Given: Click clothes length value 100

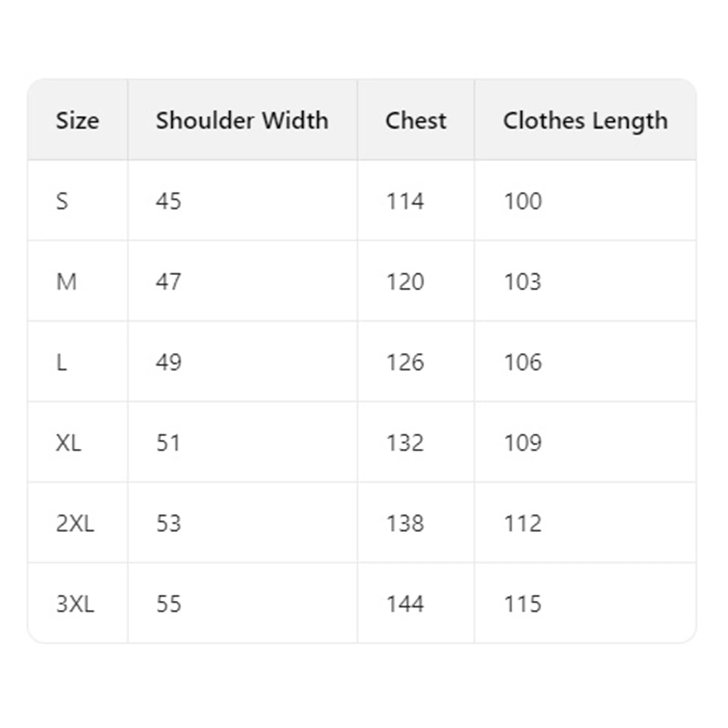Looking at the screenshot, I should 523,201.
